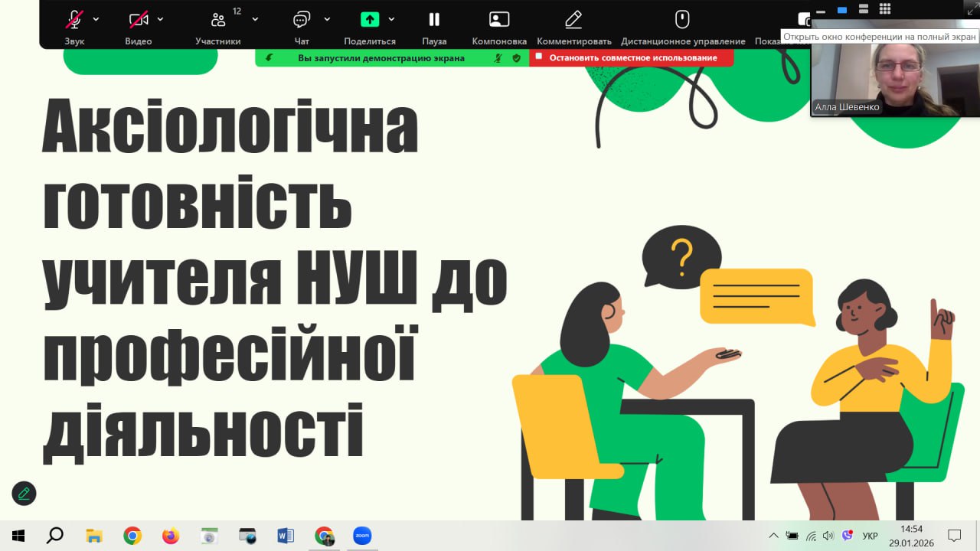Open the Комментировать annotation tool
980x551 pixels.
point(573,20)
